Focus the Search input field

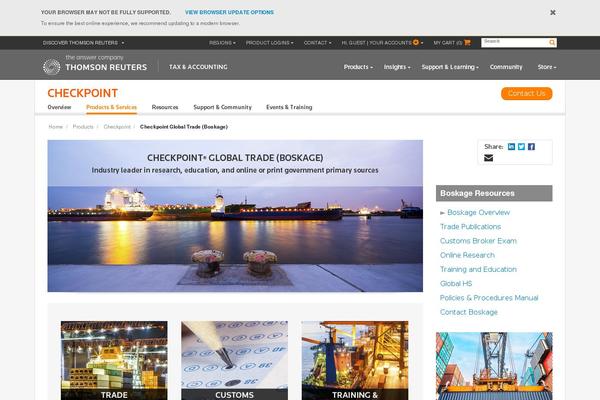click(515, 42)
